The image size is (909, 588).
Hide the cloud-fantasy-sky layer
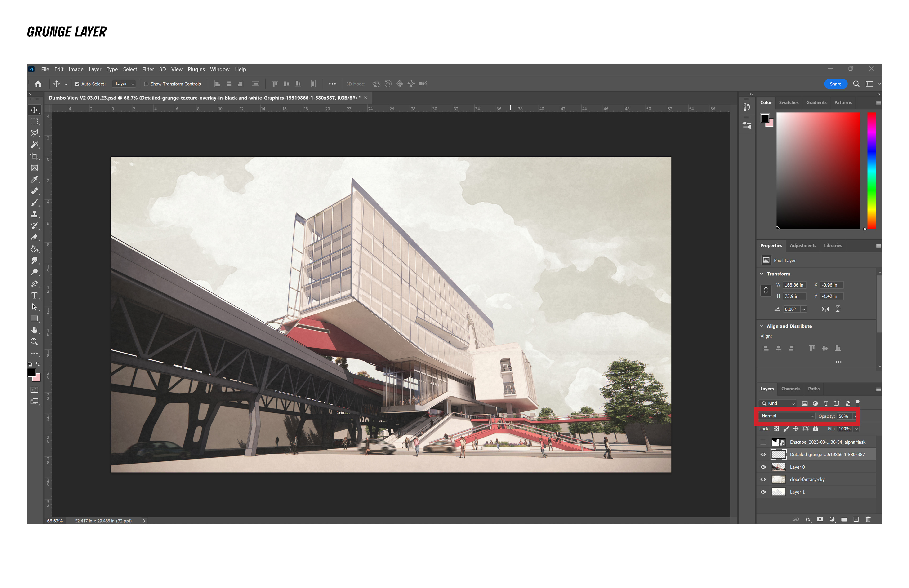(763, 480)
